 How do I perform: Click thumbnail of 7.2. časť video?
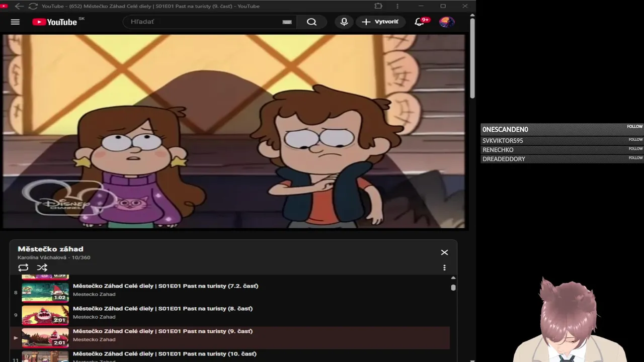(x=45, y=292)
